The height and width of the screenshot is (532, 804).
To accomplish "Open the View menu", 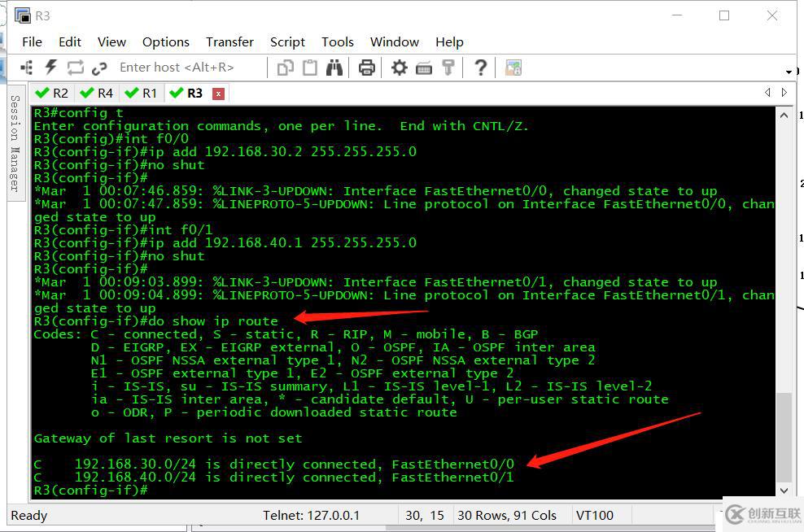I will 111,42.
